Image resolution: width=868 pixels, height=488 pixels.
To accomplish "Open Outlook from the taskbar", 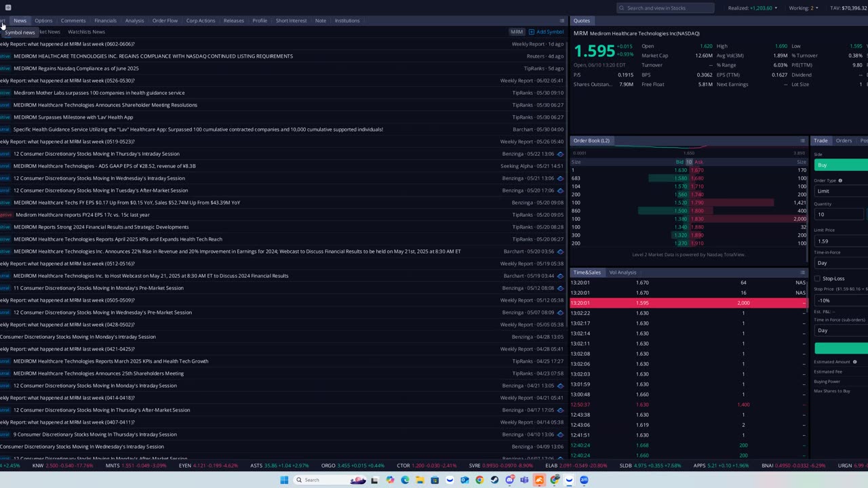I will 465,480.
